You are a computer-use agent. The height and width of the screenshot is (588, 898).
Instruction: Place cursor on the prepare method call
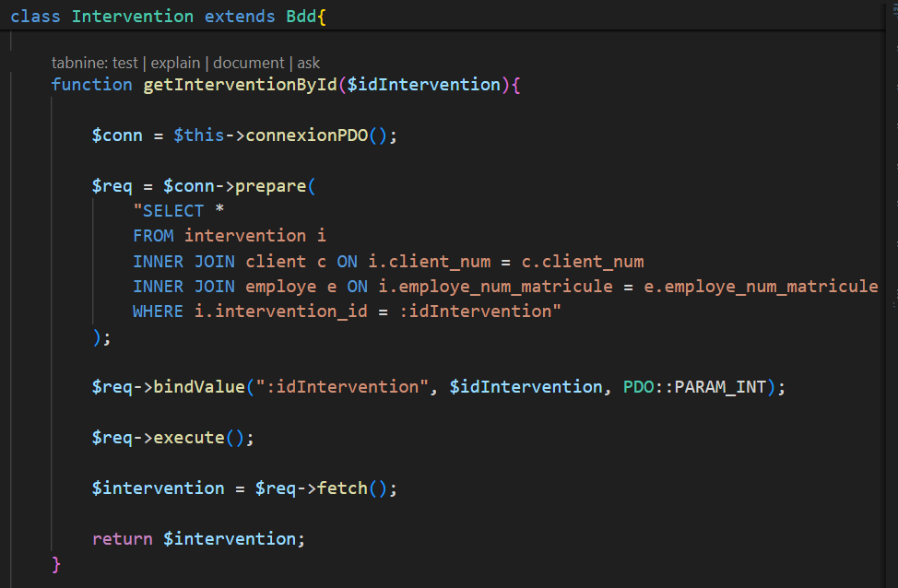[271, 186]
